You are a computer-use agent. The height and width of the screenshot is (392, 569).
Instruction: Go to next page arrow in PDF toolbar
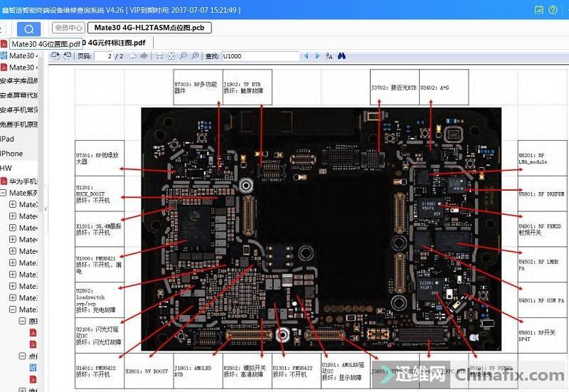144,55
